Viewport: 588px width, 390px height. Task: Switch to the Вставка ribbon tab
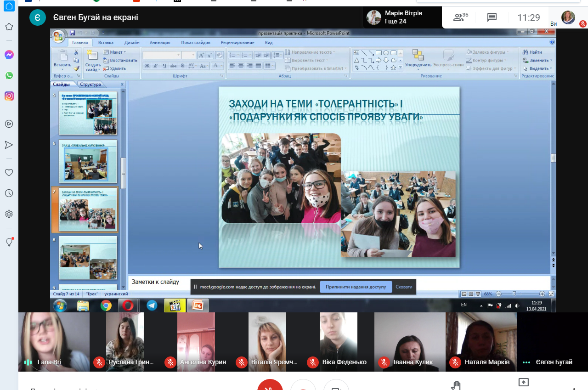pyautogui.click(x=106, y=43)
